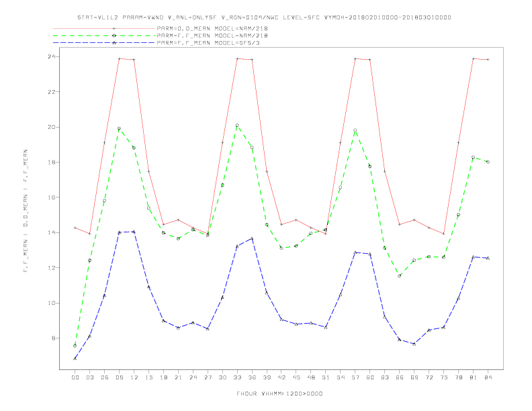This screenshot has width=532, height=411.
Task: Click the x-axis tick label 27
Action: point(208,377)
